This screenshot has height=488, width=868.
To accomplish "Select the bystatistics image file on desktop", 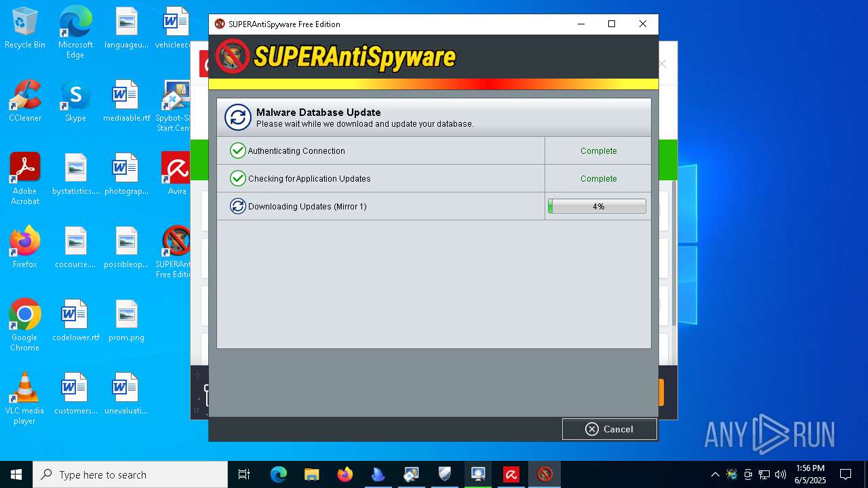I will pos(75,174).
